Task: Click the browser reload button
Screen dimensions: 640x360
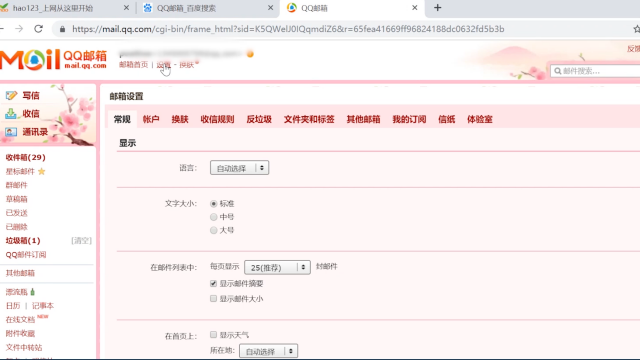Action: 38,29
